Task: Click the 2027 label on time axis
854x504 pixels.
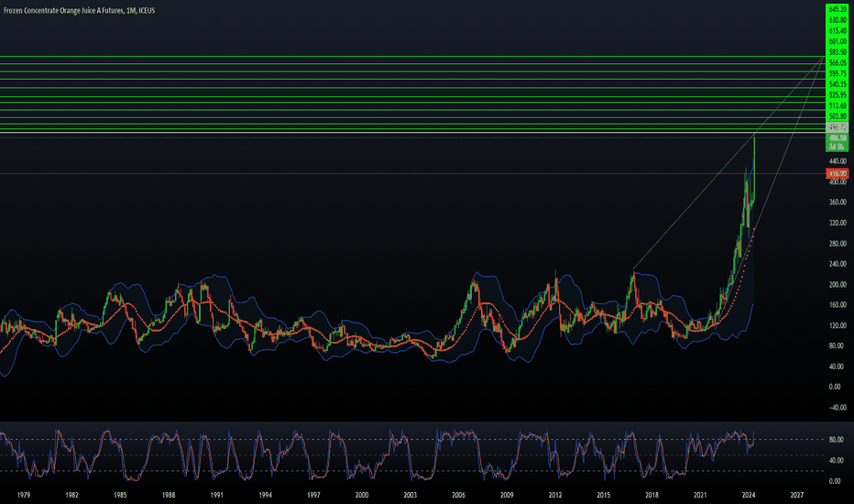Action: click(797, 495)
